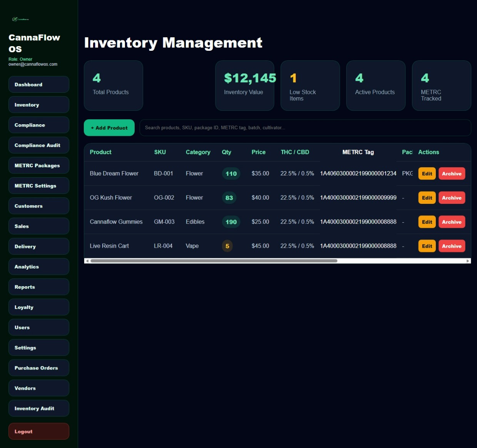Image resolution: width=477 pixels, height=448 pixels.
Task: Select the Low Stock Items card
Action: (310, 85)
